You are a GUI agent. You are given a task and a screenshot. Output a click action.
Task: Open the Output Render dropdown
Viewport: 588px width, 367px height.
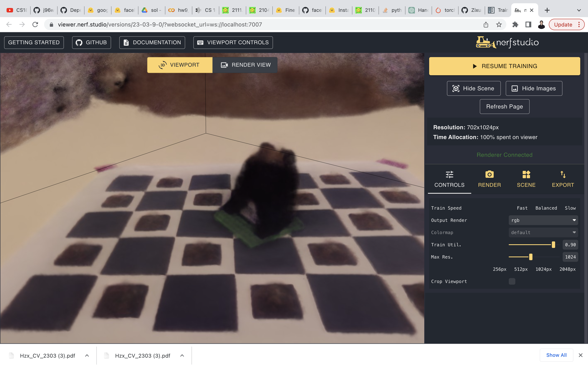pos(543,220)
